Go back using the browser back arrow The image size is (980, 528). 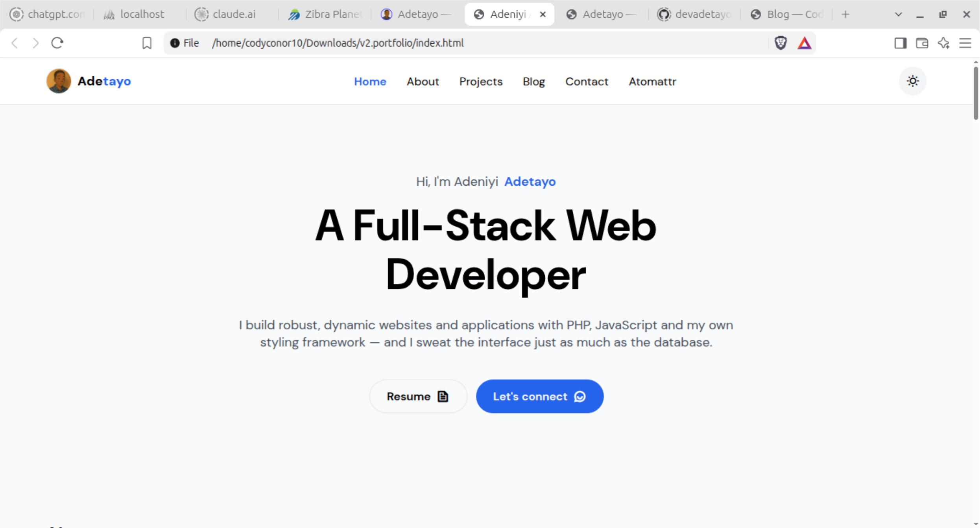[15, 42]
